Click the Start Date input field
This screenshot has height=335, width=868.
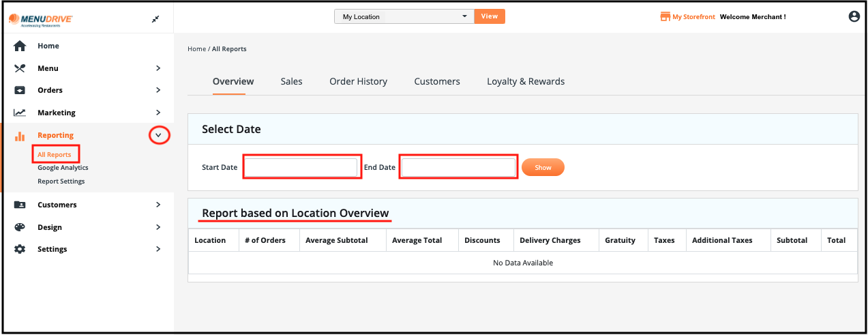pos(301,167)
